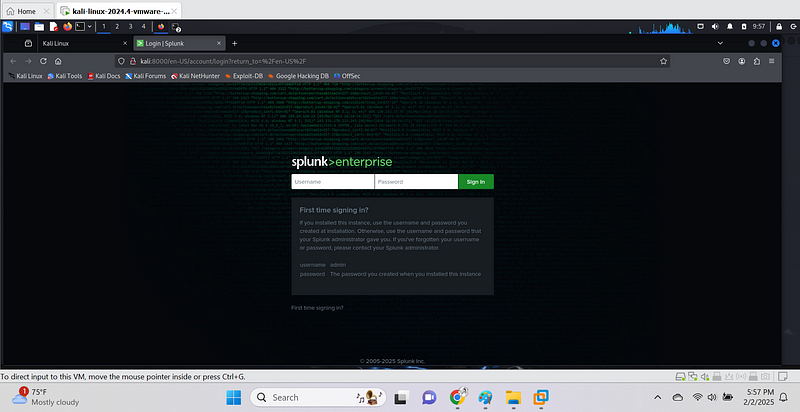
Task: Click the First time signing in? link
Action: click(x=317, y=308)
